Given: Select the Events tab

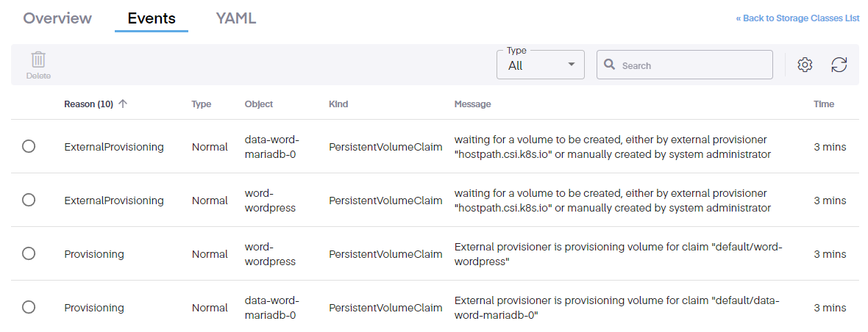Looking at the screenshot, I should point(152,18).
